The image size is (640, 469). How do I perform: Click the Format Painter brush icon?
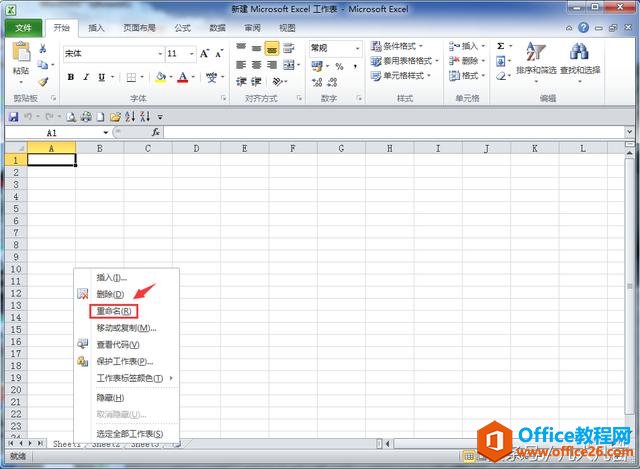[x=43, y=82]
